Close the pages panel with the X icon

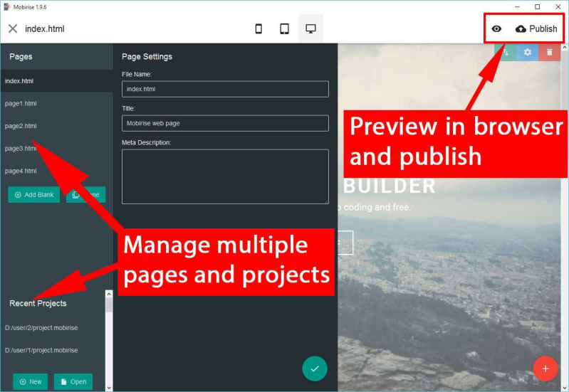click(13, 28)
